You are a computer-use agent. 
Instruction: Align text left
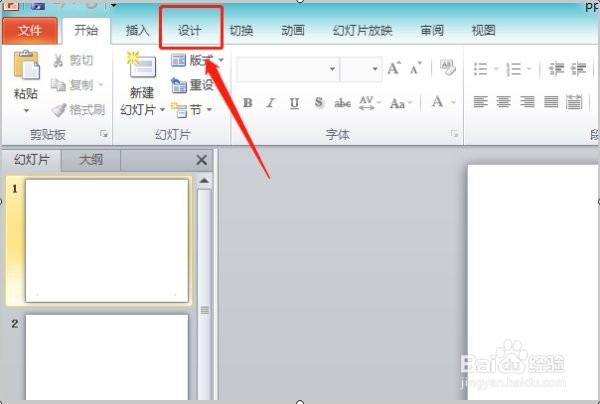481,102
